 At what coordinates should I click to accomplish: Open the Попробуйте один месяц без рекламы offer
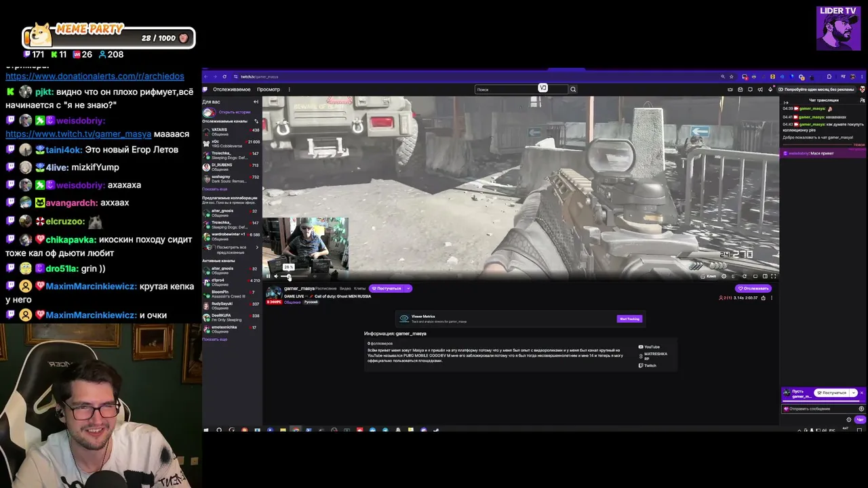pyautogui.click(x=816, y=89)
